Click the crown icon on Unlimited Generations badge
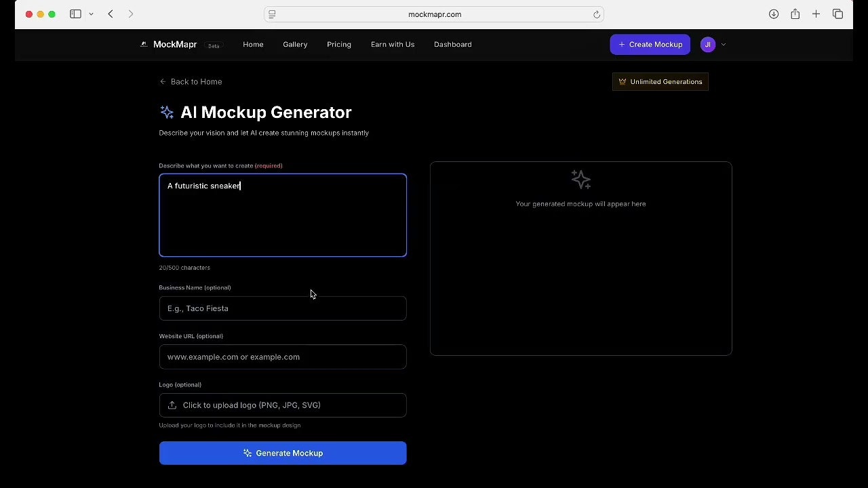 pyautogui.click(x=623, y=81)
